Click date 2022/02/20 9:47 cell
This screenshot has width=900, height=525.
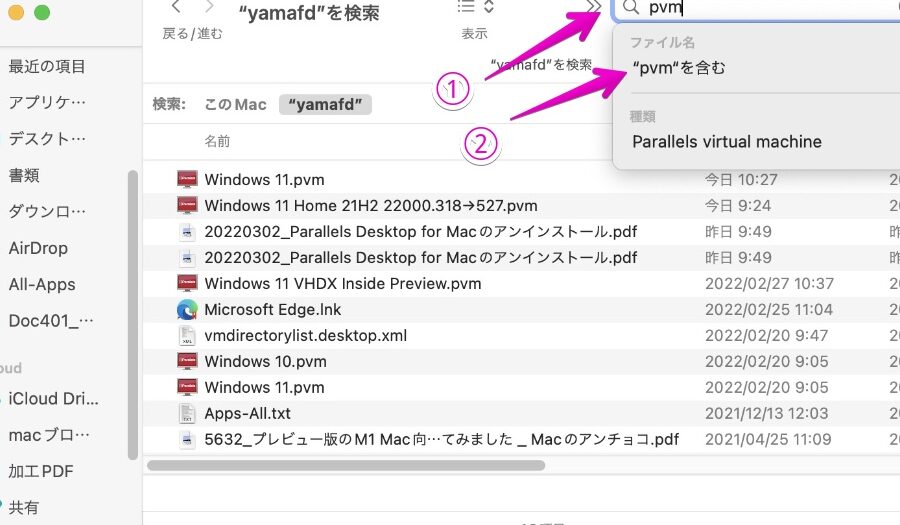[x=766, y=336]
